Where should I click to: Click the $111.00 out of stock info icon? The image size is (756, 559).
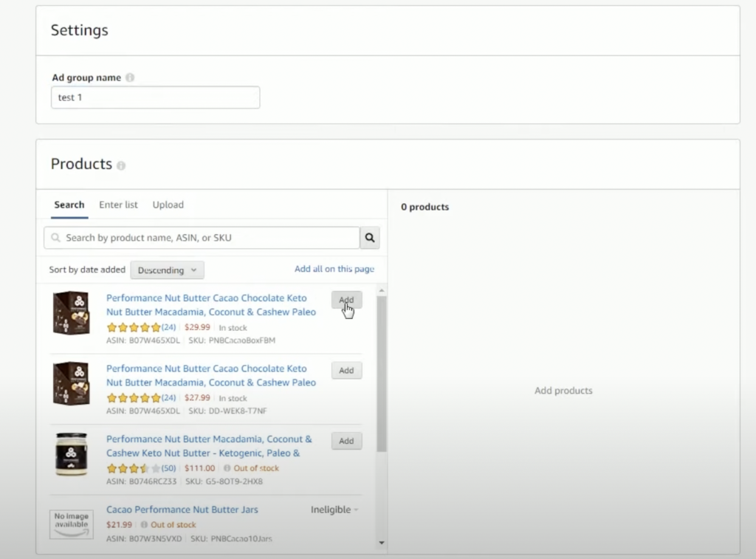(227, 468)
